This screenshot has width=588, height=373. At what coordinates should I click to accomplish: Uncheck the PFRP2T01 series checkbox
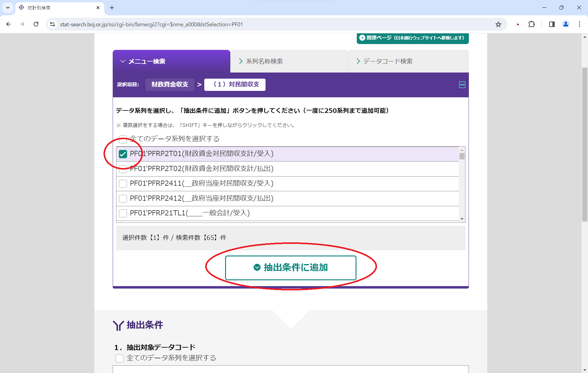(123, 154)
